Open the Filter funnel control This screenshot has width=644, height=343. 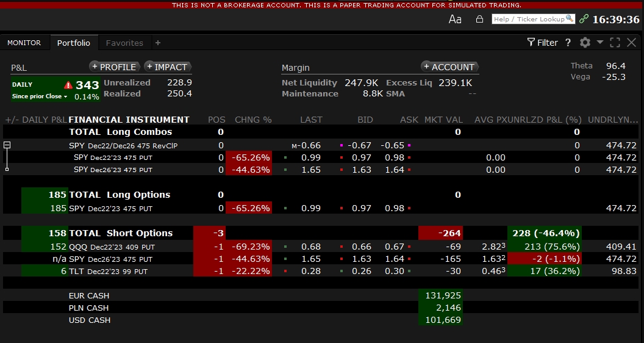coord(543,42)
